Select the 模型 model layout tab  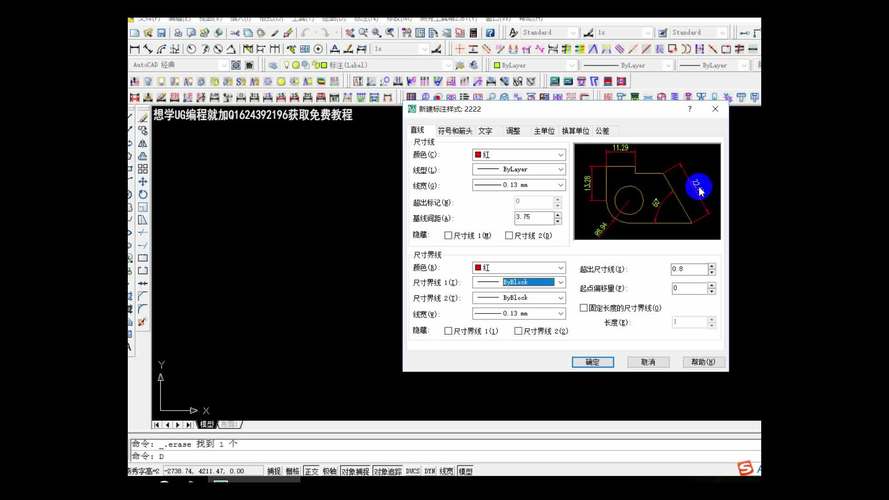click(206, 425)
